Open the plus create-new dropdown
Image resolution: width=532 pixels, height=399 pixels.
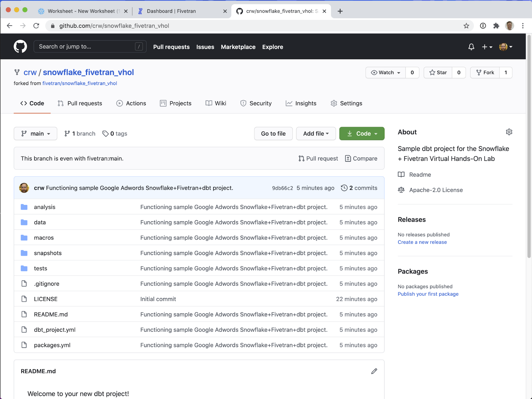[x=487, y=47]
